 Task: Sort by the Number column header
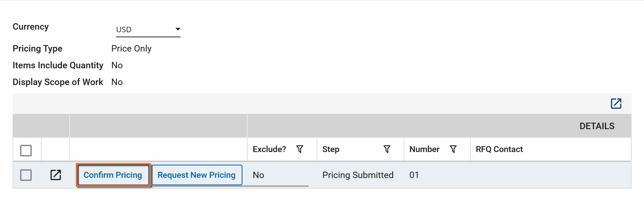(424, 149)
